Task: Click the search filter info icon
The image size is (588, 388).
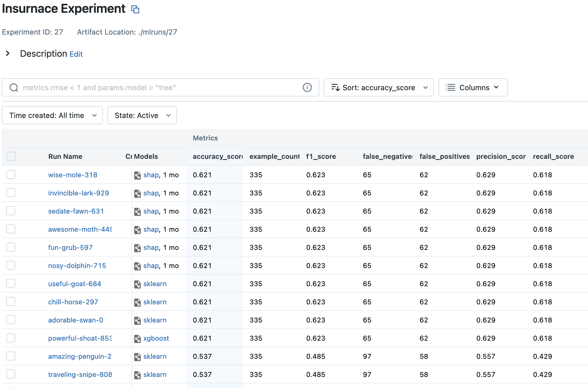Action: pos(307,87)
